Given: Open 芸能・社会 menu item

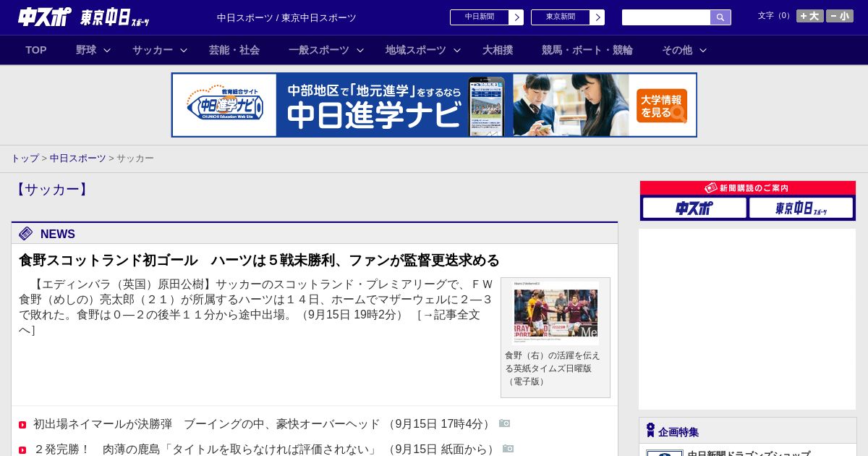Looking at the screenshot, I should pos(234,50).
